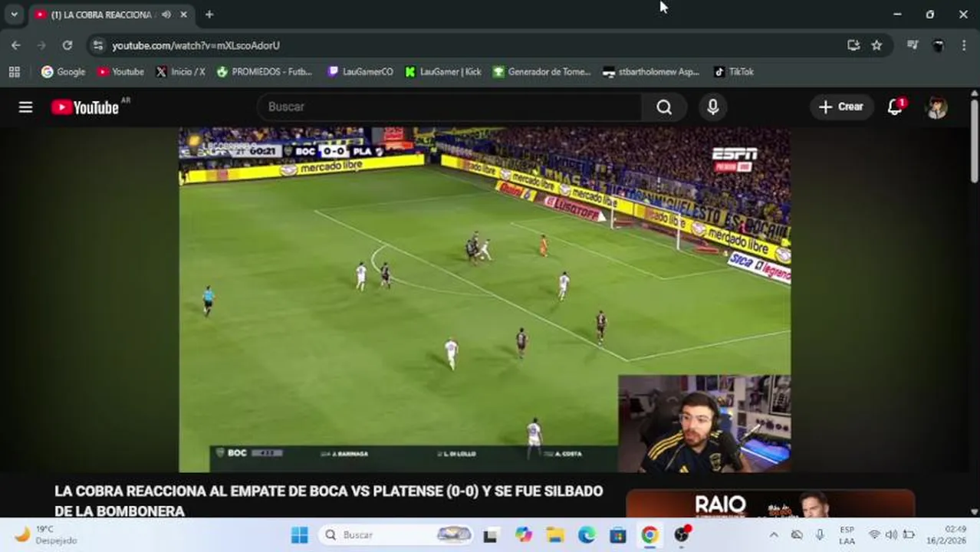The height and width of the screenshot is (552, 980).
Task: Open the ESP LAA language switcher
Action: pyautogui.click(x=847, y=535)
